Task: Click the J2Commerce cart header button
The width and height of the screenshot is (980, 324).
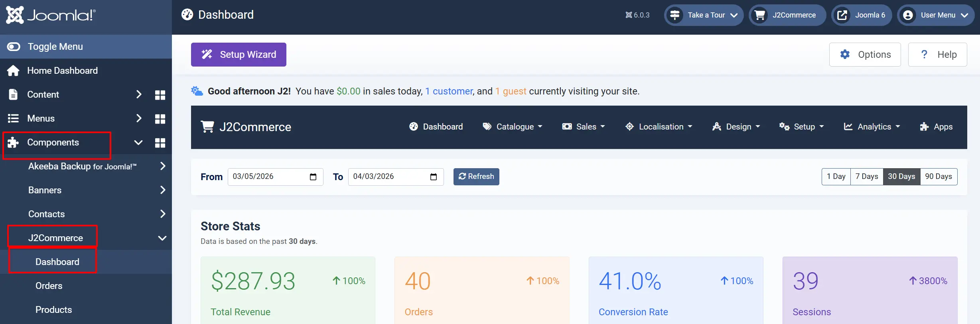Action: click(x=787, y=15)
